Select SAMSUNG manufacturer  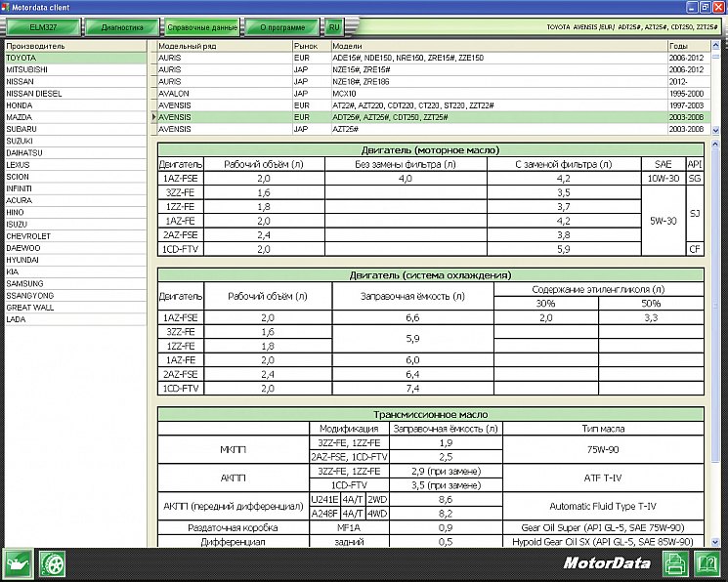pyautogui.click(x=75, y=284)
